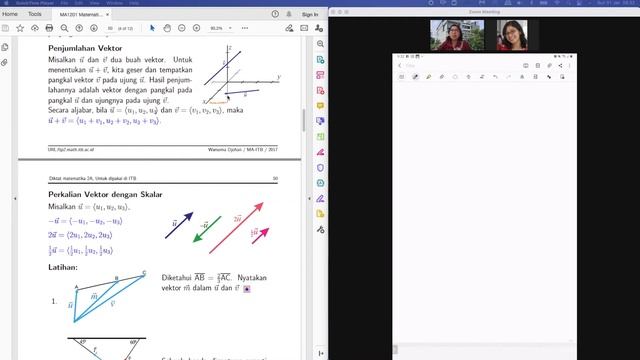Open the notifications bell in Acrobat
The width and height of the screenshot is (640, 360).
(289, 14)
